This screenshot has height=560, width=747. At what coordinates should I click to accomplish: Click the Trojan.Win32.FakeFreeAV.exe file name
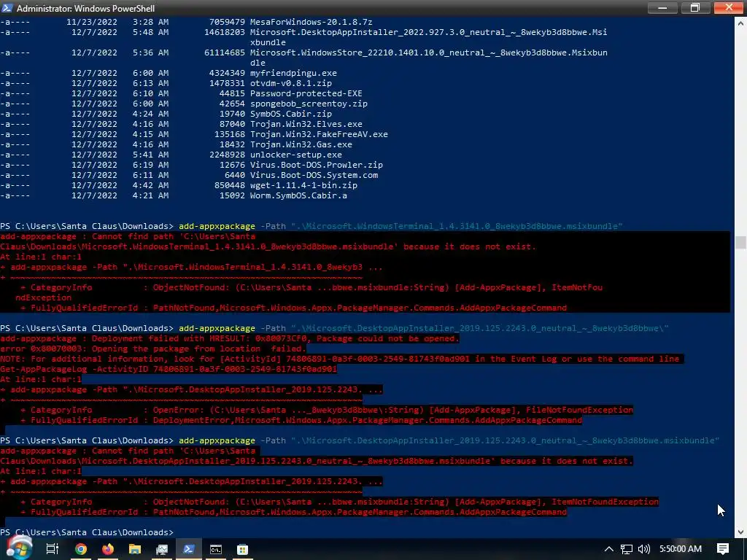pyautogui.click(x=319, y=134)
